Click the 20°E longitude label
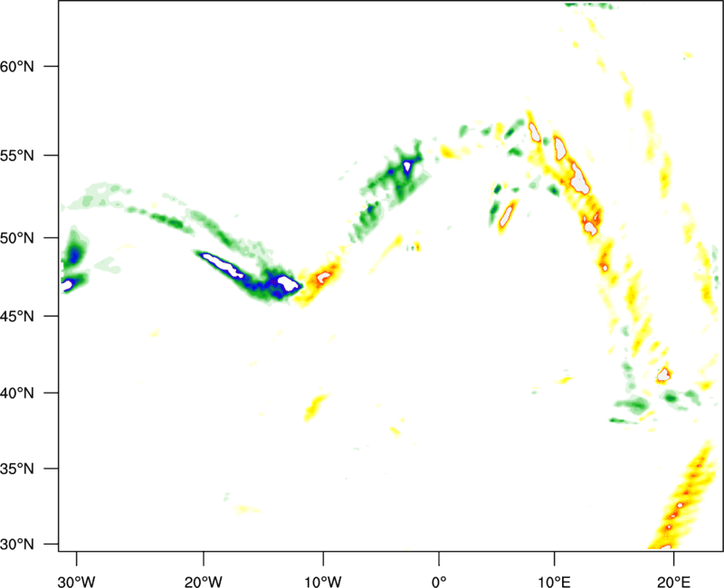Screen dimensions: 724x588 (x=673, y=582)
